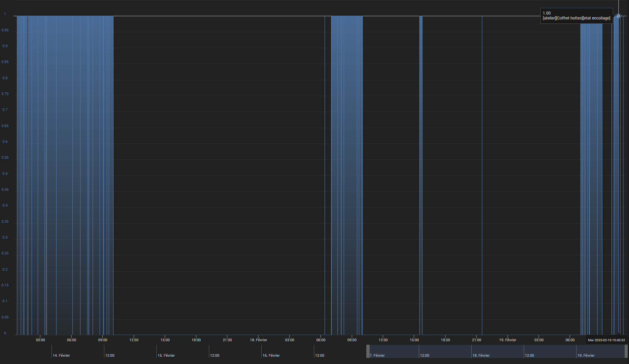The width and height of the screenshot is (629, 364).
Task: Click the 18. Février label in the navigator
Action: tap(481, 355)
